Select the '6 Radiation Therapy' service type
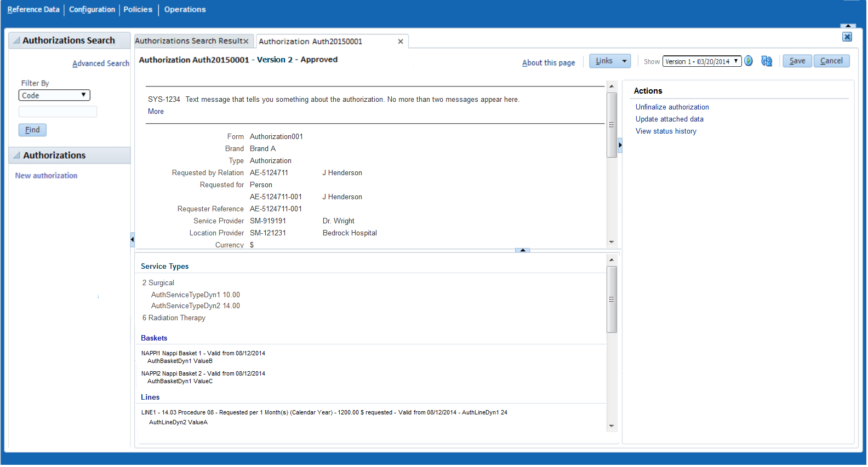868x467 pixels. pos(174,318)
